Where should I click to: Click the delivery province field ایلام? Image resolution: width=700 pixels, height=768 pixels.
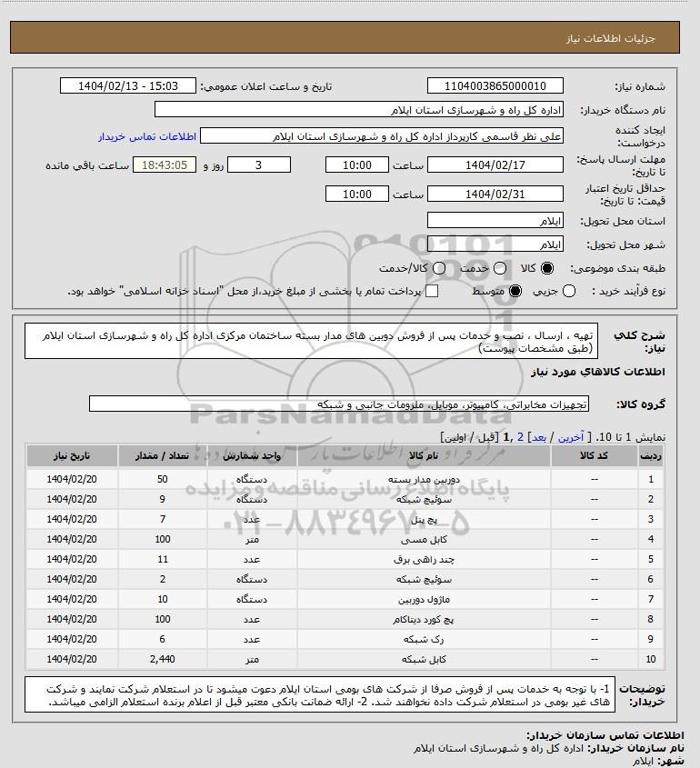[x=495, y=221]
